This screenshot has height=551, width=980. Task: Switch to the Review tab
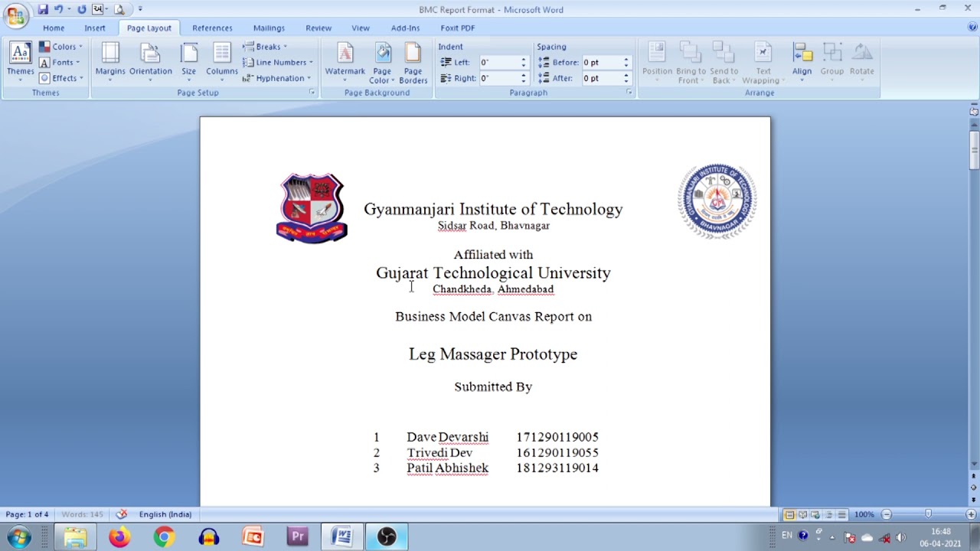(x=318, y=28)
